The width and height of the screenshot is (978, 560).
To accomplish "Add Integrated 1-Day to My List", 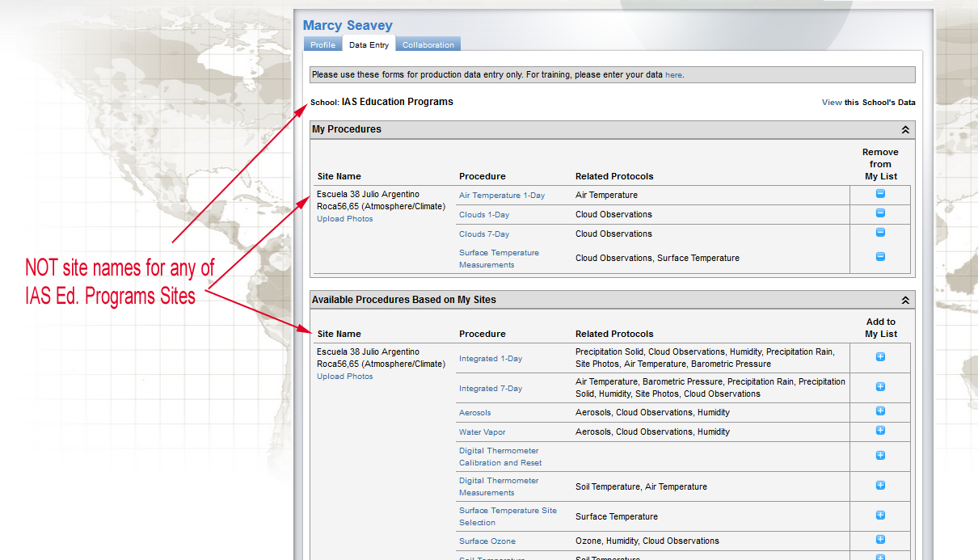I will [x=880, y=356].
